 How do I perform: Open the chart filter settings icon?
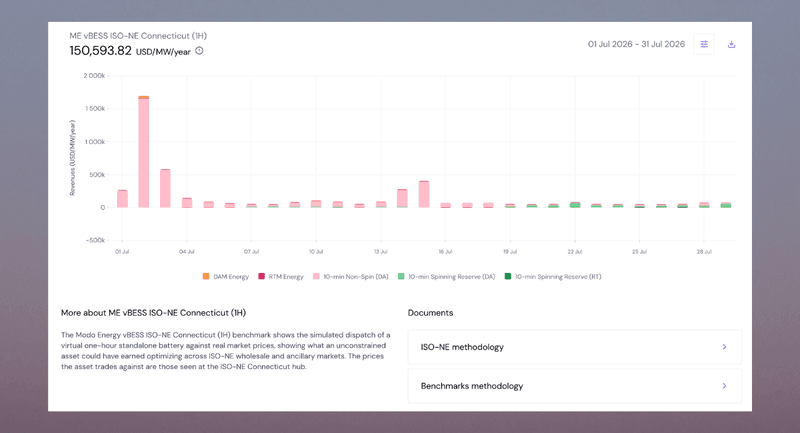pos(704,44)
